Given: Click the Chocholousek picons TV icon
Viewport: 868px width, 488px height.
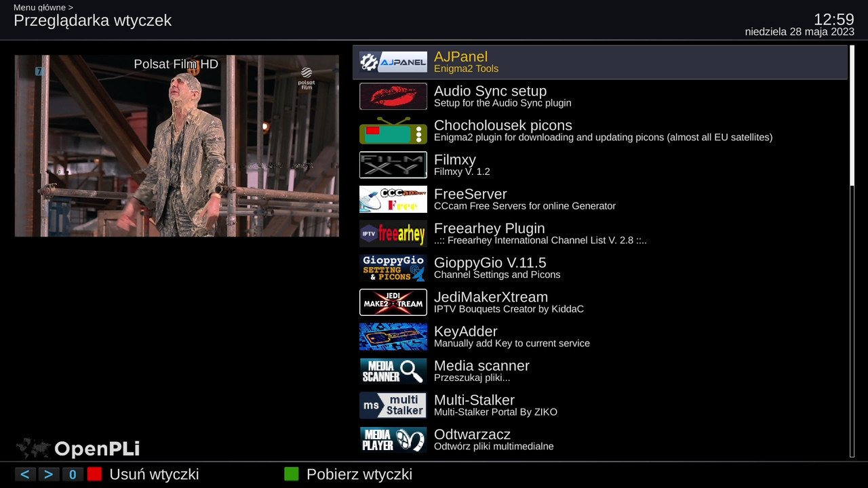Looking at the screenshot, I should (x=393, y=131).
